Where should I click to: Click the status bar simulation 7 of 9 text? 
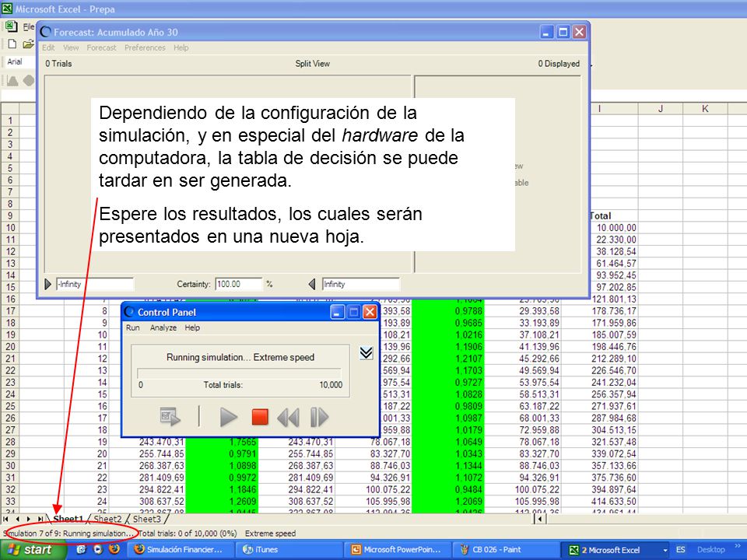coord(68,534)
